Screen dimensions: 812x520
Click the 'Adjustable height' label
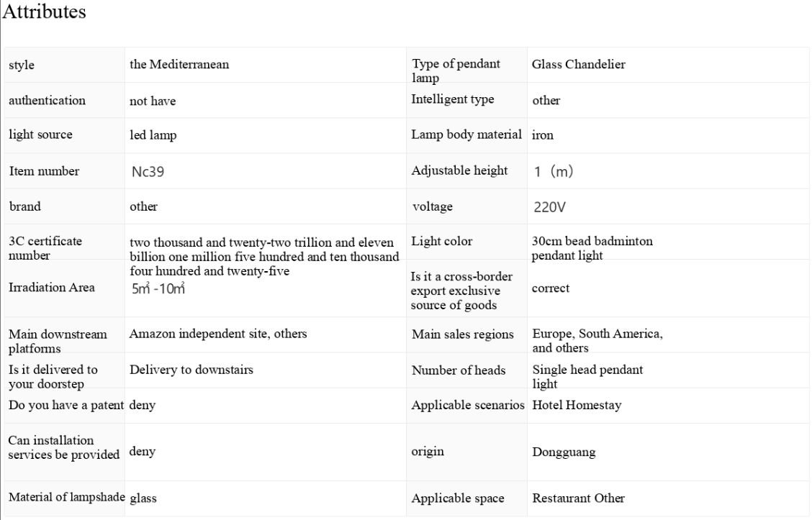(459, 170)
